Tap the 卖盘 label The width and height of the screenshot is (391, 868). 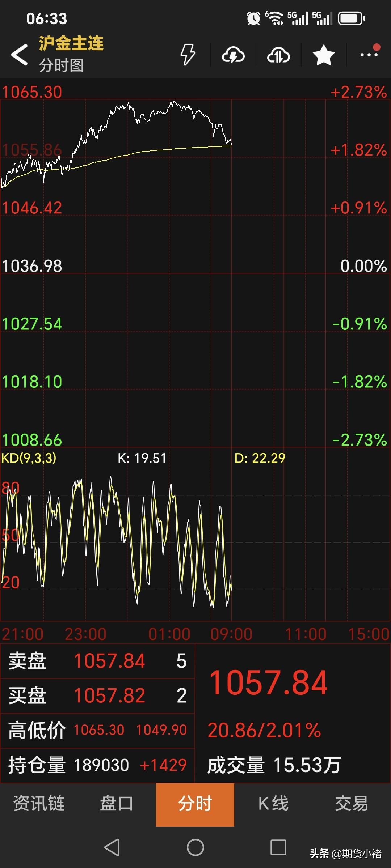point(27,661)
